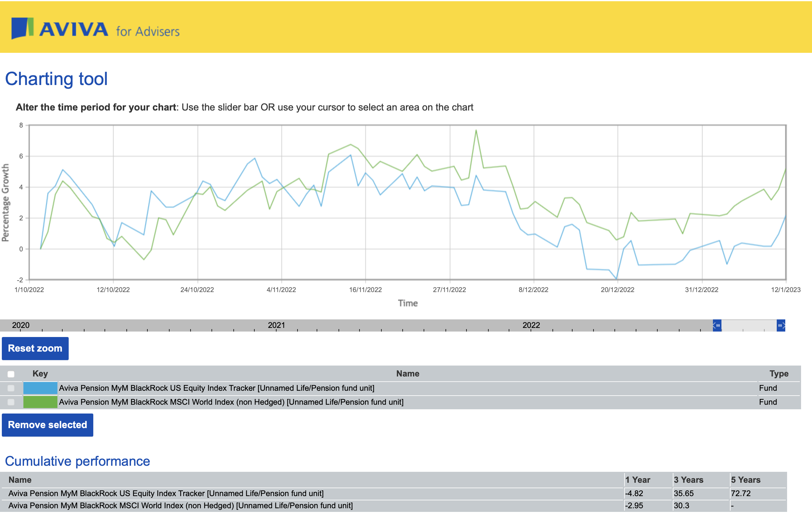This screenshot has height=521, width=812.
Task: Tick the select-all checkbox in the Key header
Action: tap(11, 374)
